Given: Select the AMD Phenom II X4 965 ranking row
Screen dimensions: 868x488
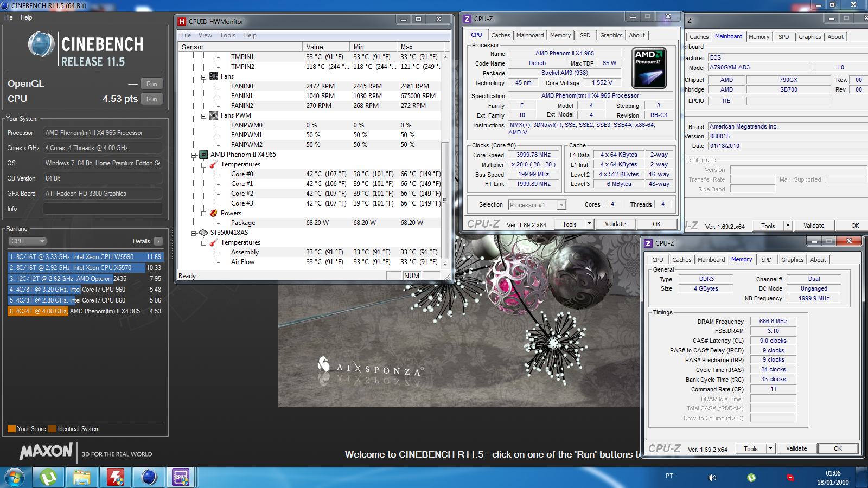Looking at the screenshot, I should [x=85, y=311].
